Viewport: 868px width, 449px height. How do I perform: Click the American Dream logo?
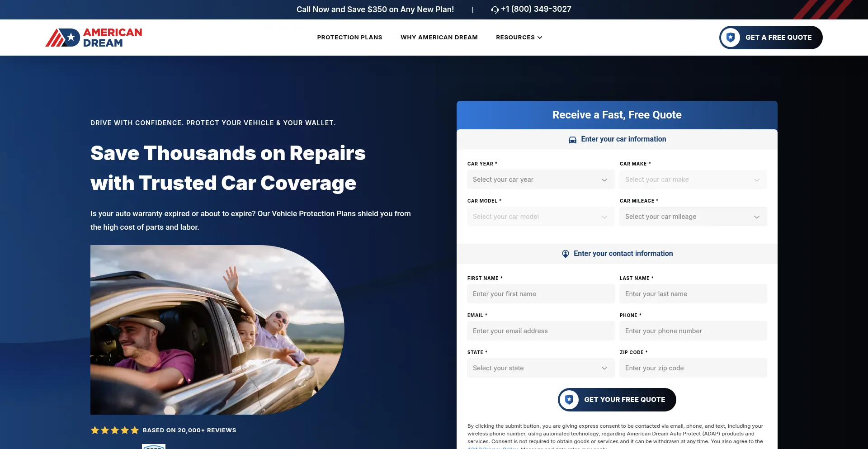(x=94, y=38)
